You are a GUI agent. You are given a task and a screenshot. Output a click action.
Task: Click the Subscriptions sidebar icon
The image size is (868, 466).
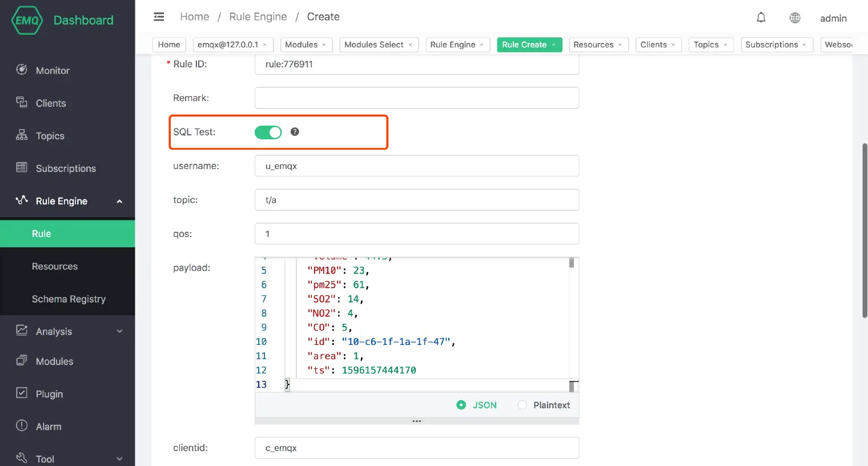point(22,167)
